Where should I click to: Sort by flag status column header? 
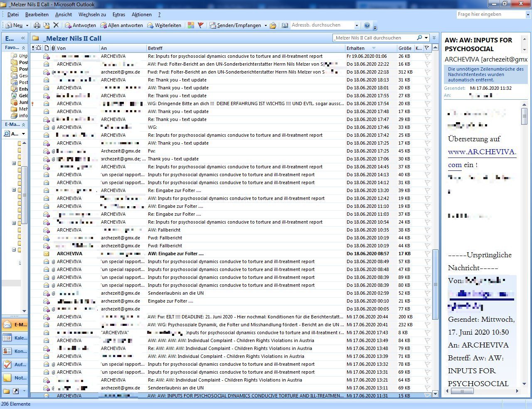click(427, 48)
